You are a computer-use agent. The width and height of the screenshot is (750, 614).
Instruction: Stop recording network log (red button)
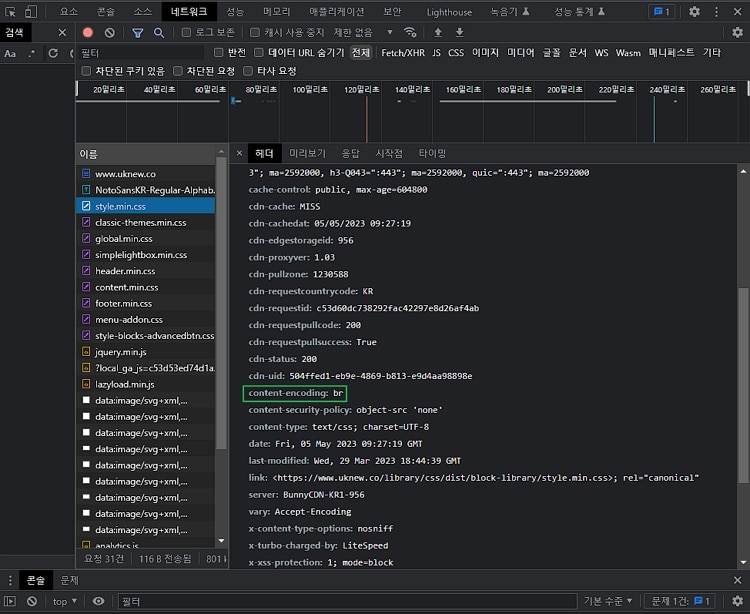(x=88, y=33)
